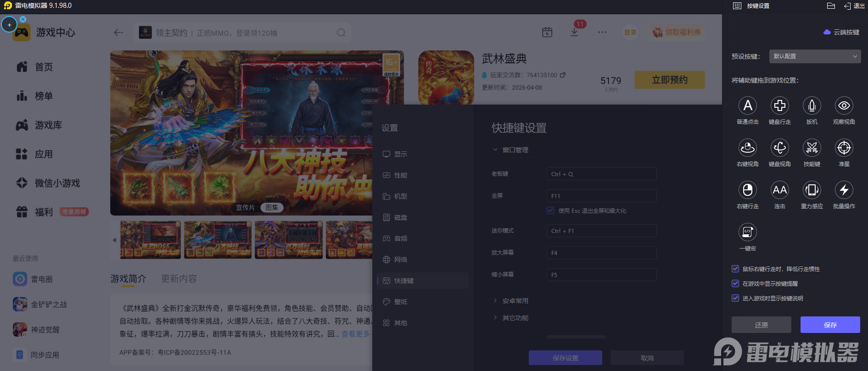
Task: Collapse the 窗口管理 section
Action: [510, 150]
